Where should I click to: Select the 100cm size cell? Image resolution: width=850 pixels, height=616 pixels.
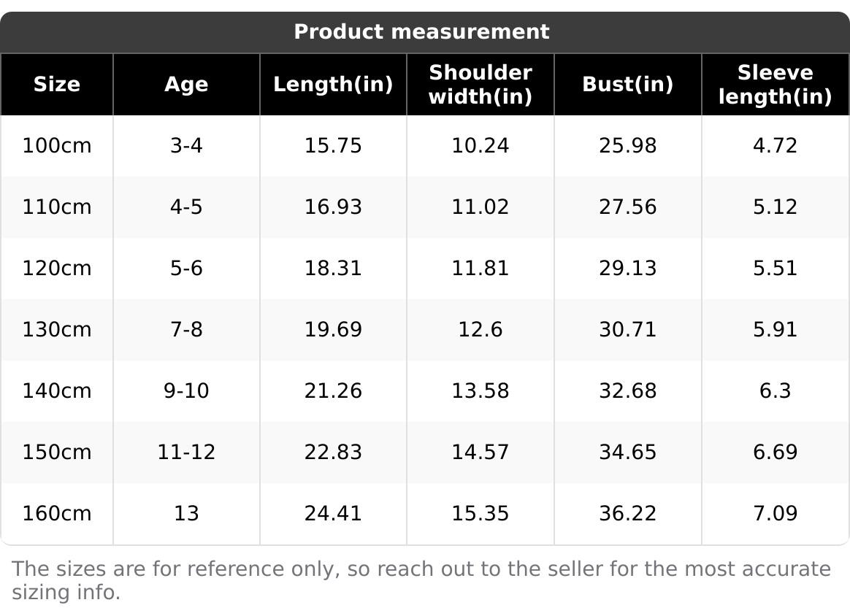point(57,146)
